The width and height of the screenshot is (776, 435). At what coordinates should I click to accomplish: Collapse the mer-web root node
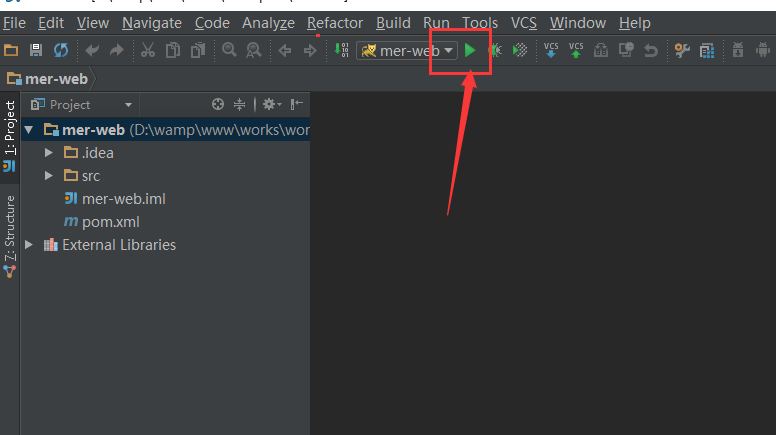pos(29,130)
